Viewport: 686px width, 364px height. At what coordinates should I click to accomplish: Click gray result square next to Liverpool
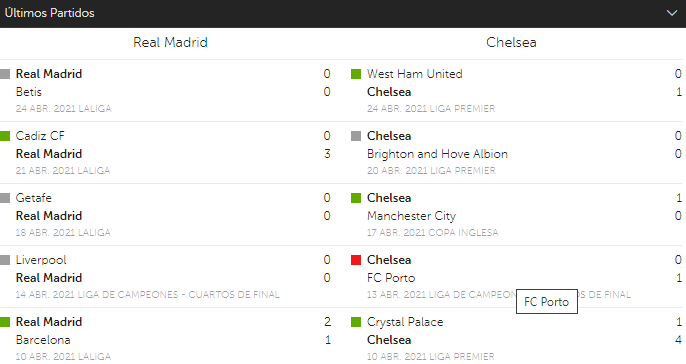pyautogui.click(x=5, y=260)
